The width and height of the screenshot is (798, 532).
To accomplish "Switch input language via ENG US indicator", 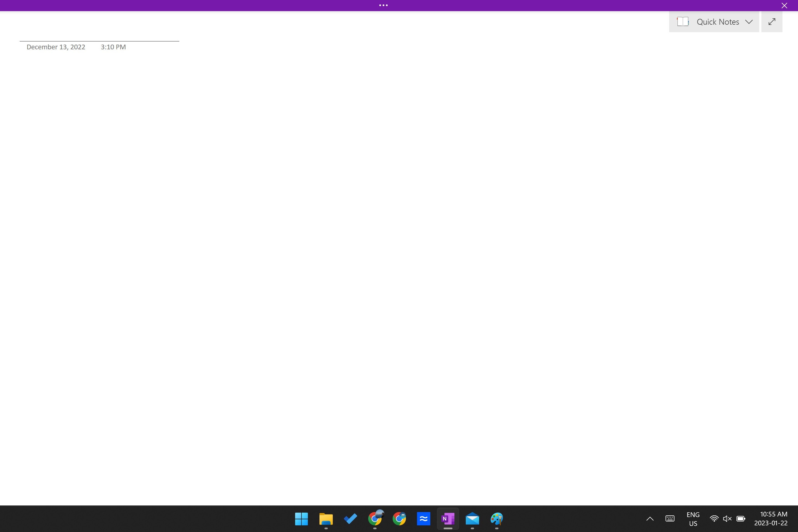I will (x=693, y=519).
